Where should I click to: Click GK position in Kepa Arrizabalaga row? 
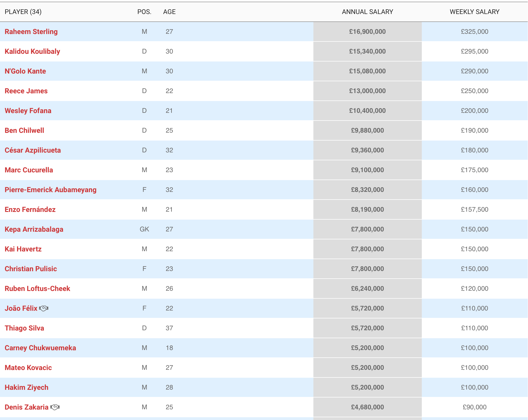[x=144, y=229]
